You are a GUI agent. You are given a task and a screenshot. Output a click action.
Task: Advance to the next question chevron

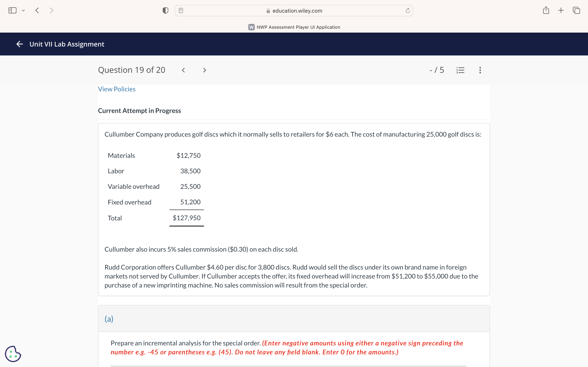pyautogui.click(x=204, y=70)
